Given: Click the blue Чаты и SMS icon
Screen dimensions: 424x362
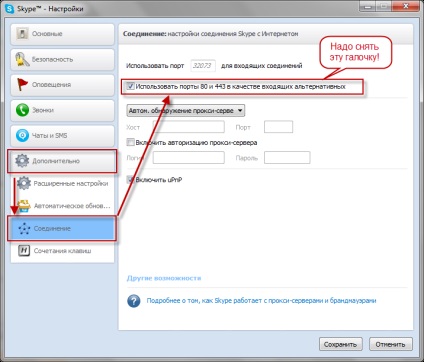Looking at the screenshot, I should [22, 136].
